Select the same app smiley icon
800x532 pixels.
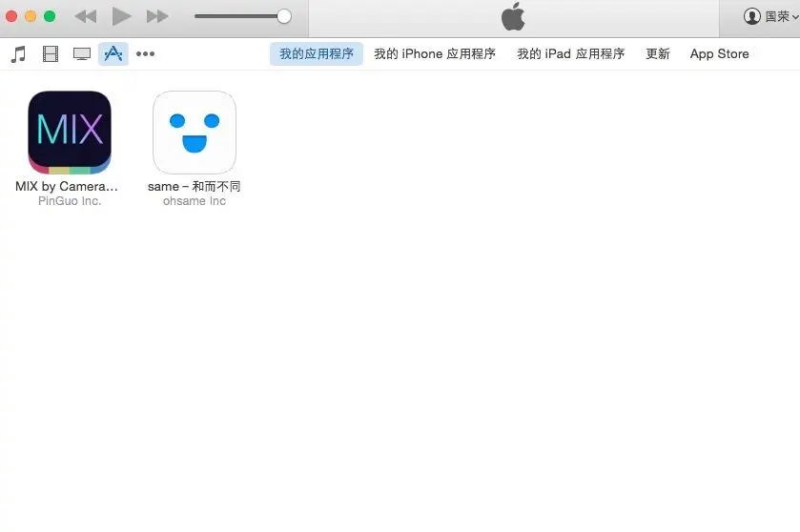pos(195,133)
